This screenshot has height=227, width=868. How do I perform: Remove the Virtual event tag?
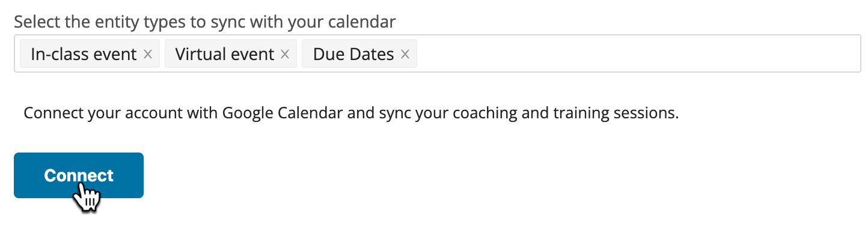click(x=285, y=55)
